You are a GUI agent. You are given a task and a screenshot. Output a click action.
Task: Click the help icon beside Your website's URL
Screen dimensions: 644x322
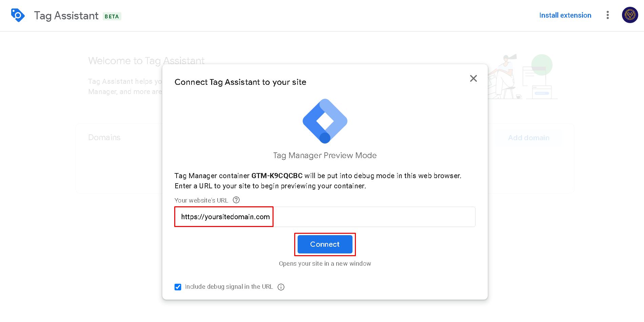(236, 200)
